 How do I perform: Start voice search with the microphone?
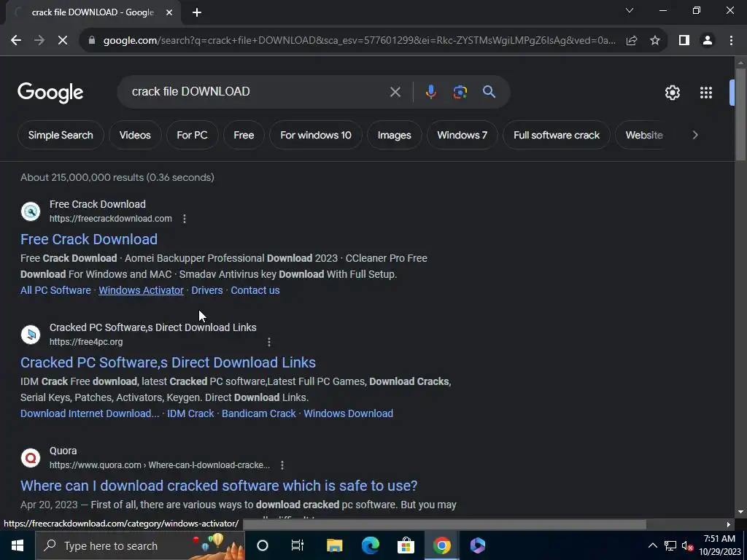pyautogui.click(x=430, y=92)
